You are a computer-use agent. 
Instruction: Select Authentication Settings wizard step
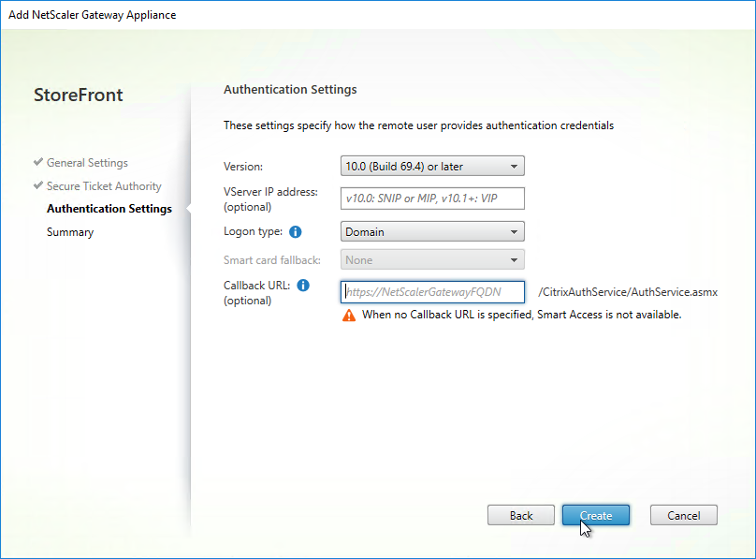[x=109, y=209]
